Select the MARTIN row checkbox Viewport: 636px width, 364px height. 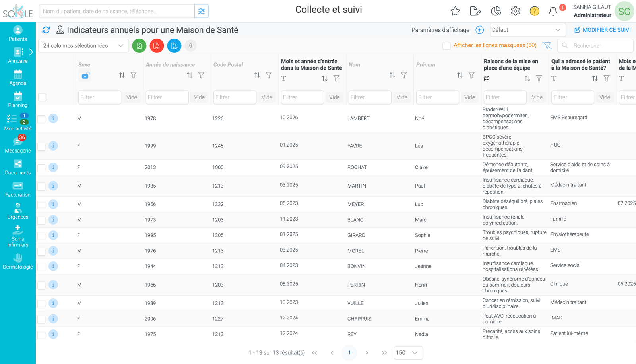point(41,186)
